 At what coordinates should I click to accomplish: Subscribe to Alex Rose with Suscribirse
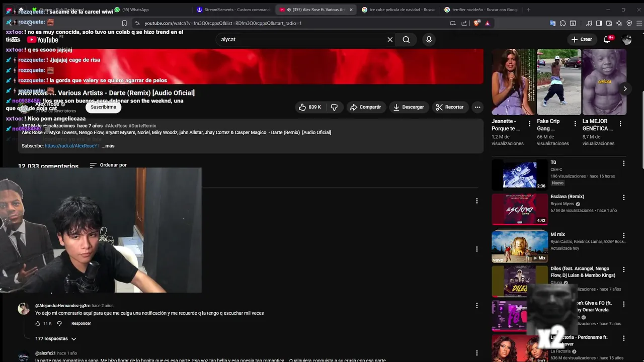103,107
